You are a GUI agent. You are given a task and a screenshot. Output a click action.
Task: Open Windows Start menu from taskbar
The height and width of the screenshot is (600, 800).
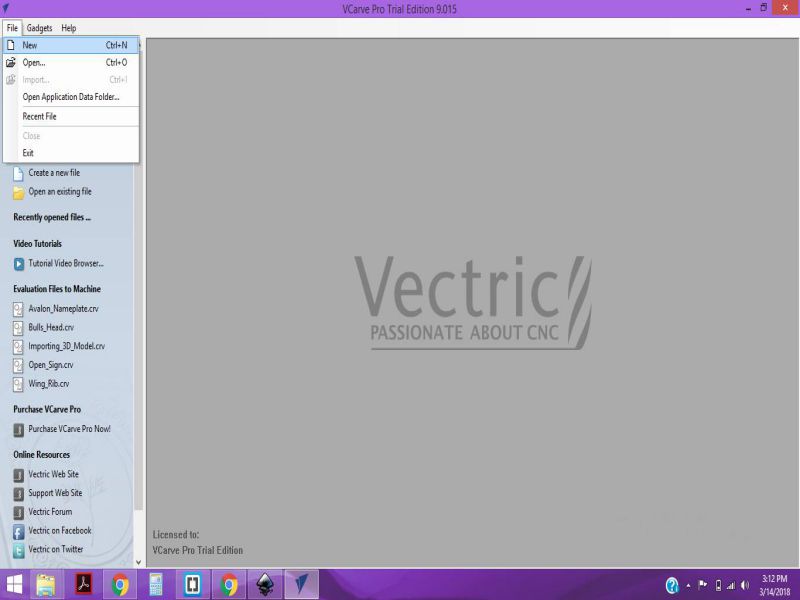pos(14,585)
